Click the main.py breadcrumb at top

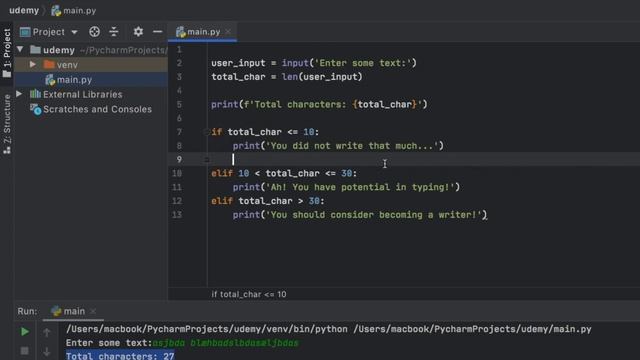point(74,11)
